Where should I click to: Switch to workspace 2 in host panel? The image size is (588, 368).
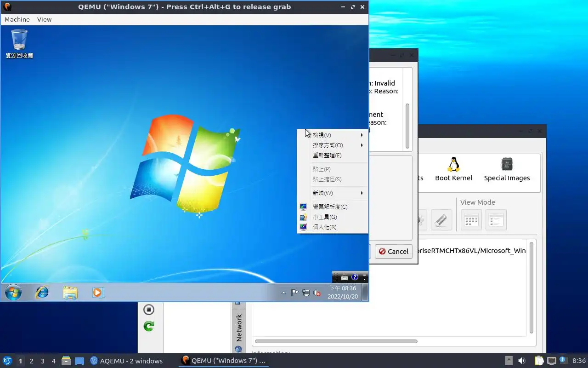[x=31, y=361]
